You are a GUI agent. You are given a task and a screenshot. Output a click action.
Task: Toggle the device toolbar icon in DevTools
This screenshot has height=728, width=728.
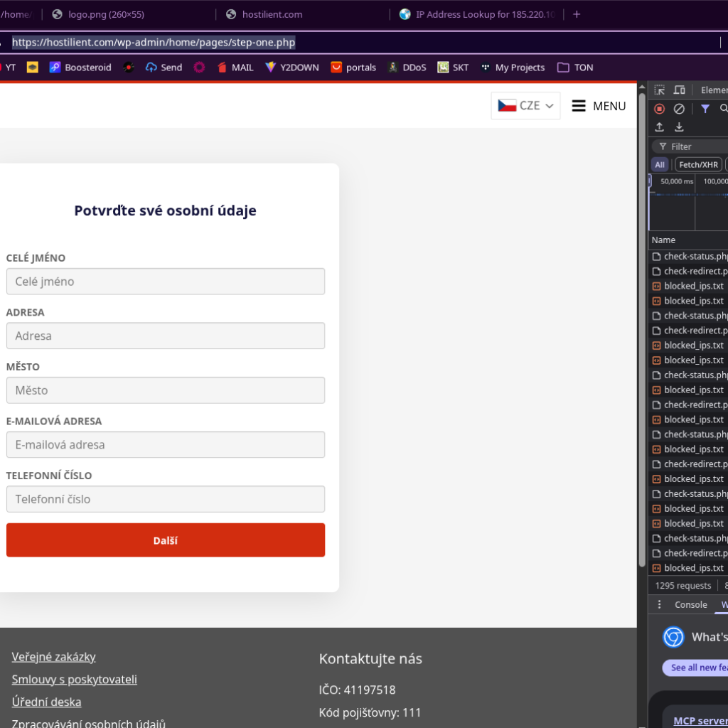point(679,90)
